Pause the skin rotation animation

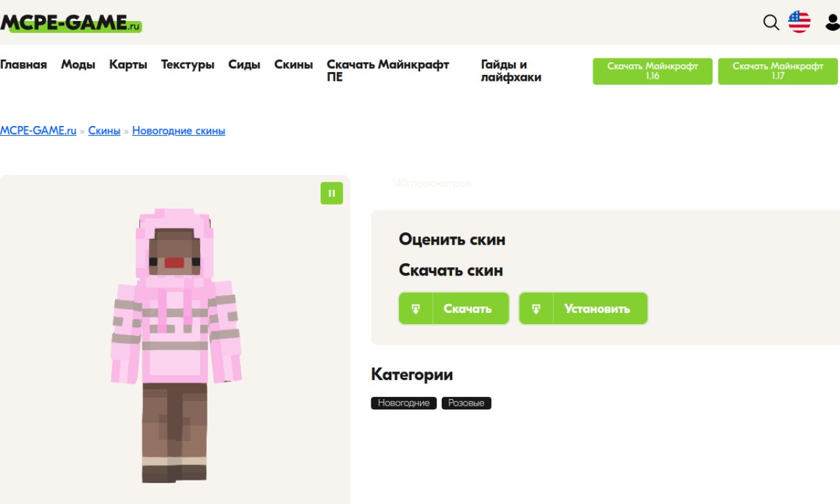(331, 193)
